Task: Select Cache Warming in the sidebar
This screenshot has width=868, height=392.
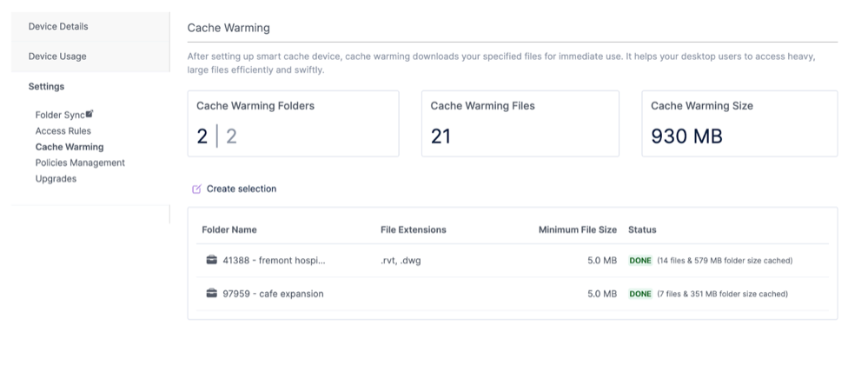Action: (x=70, y=147)
